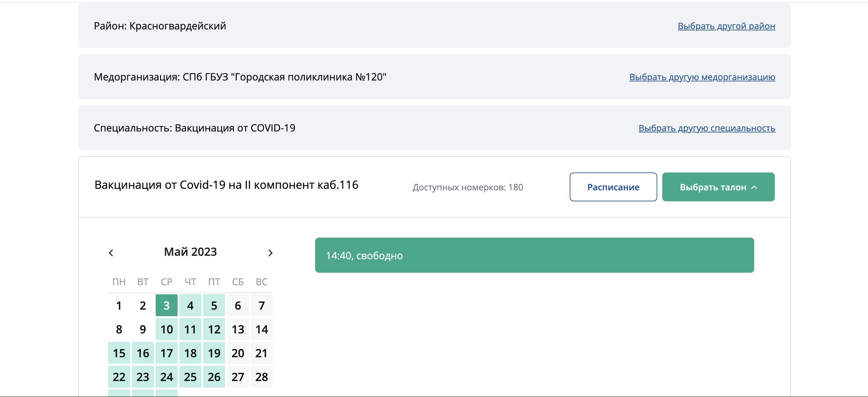Pick May 23 on the calendar
This screenshot has width=868, height=397.
(x=143, y=377)
